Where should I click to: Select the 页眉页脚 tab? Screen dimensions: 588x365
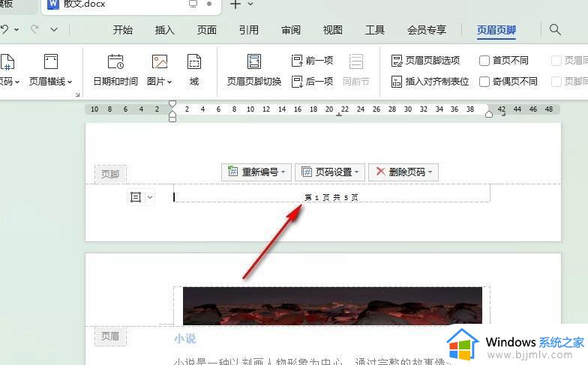[x=496, y=30]
